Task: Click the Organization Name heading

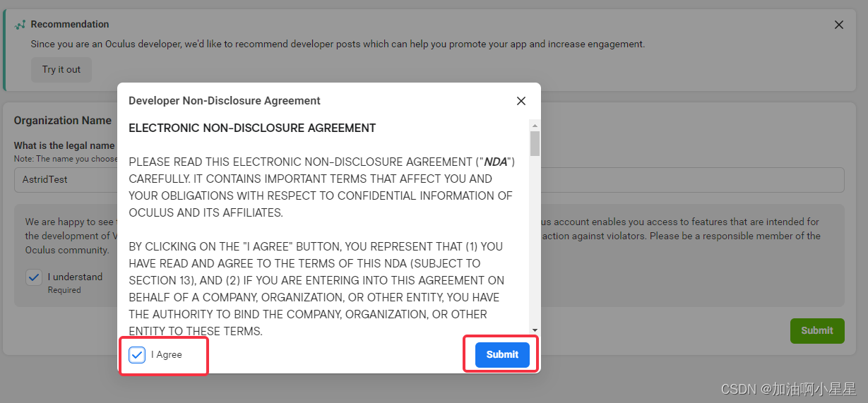Action: click(63, 121)
